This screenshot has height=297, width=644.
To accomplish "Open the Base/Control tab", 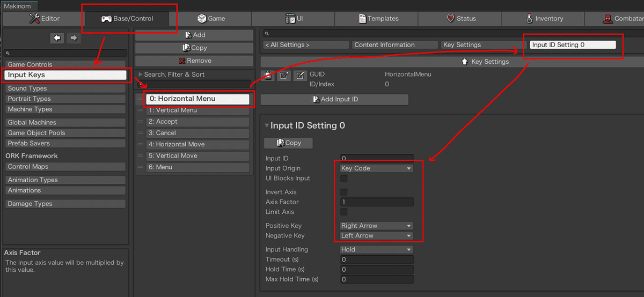I will [x=128, y=18].
